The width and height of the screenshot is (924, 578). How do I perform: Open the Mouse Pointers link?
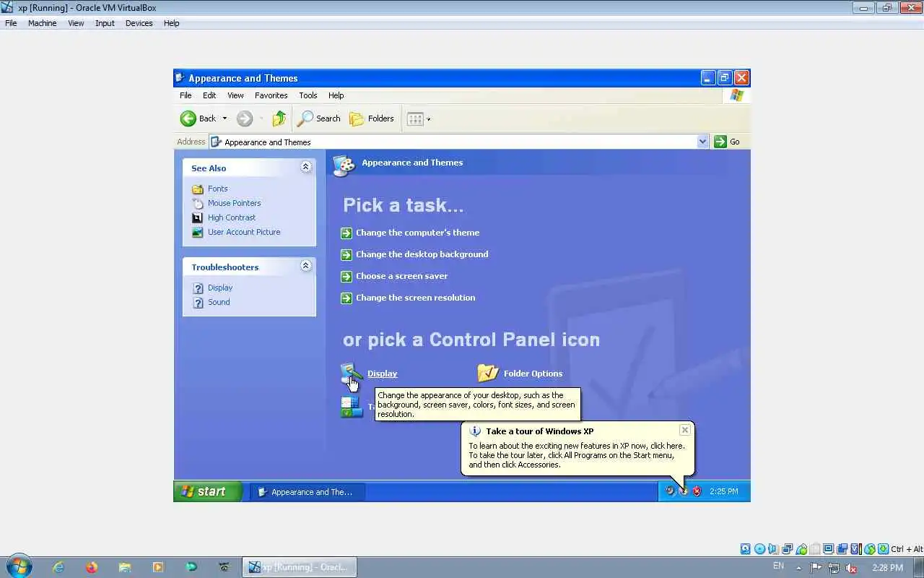click(234, 203)
